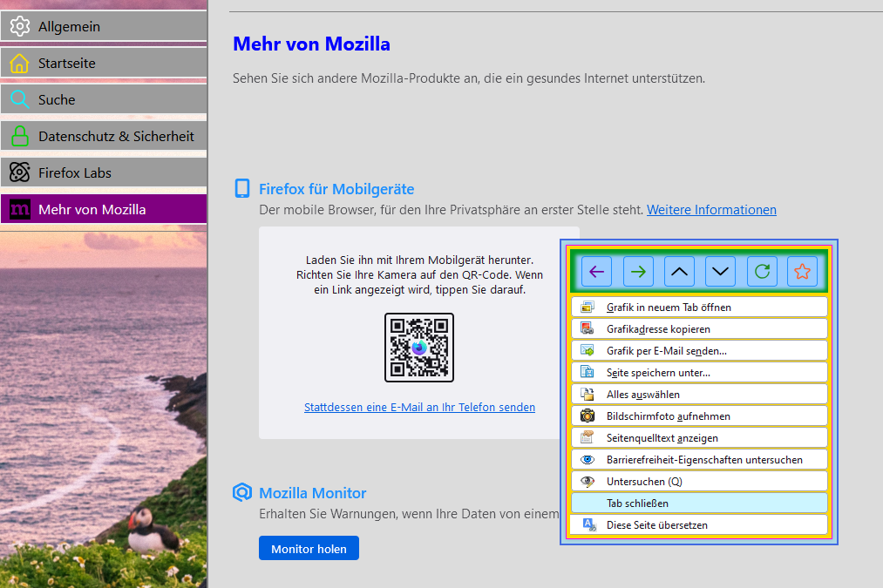The height and width of the screenshot is (588, 883).
Task: Follow the Weitere Informationen link
Action: click(x=711, y=210)
